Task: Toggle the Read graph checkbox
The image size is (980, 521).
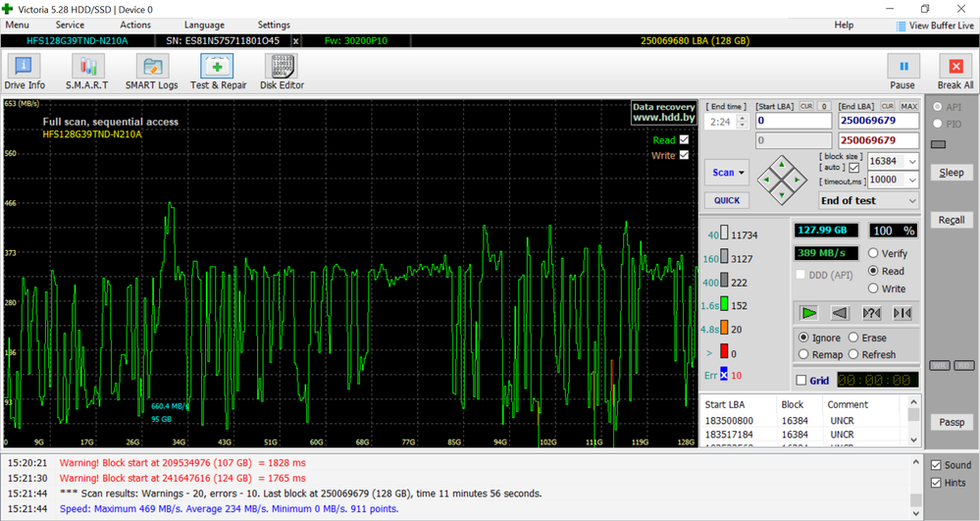Action: coord(684,140)
